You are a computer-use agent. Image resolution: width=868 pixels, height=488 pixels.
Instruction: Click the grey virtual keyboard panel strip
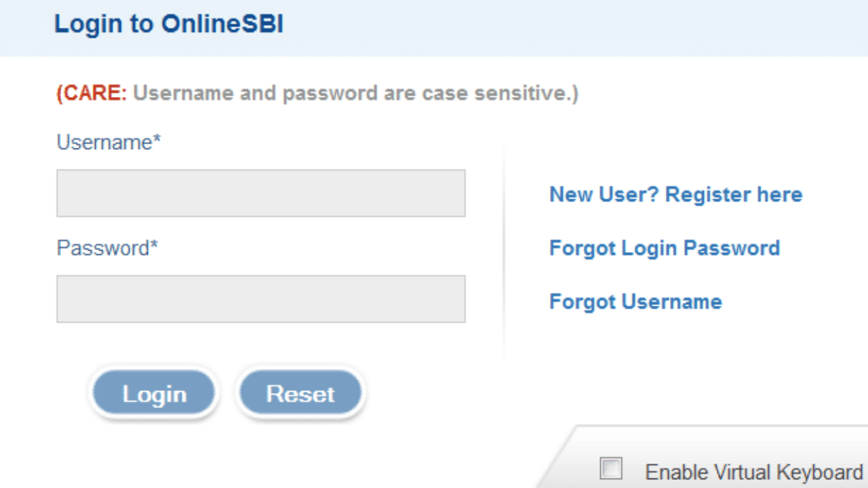click(705, 457)
